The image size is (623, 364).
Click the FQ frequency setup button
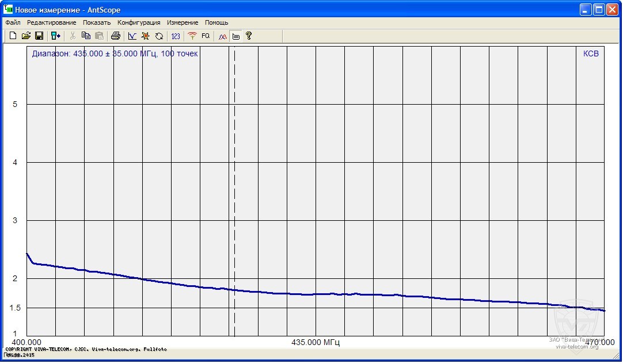206,36
